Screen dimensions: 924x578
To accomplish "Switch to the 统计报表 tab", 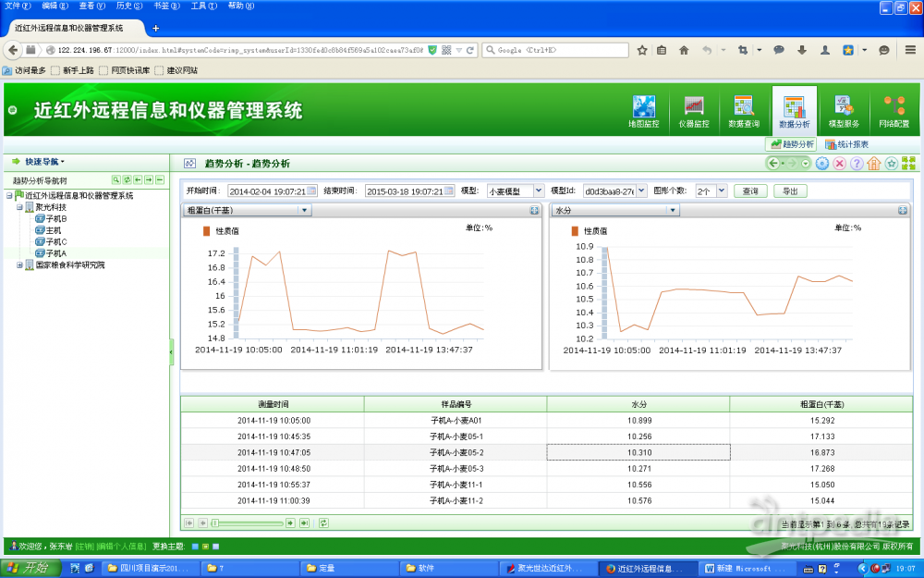I will pyautogui.click(x=846, y=144).
